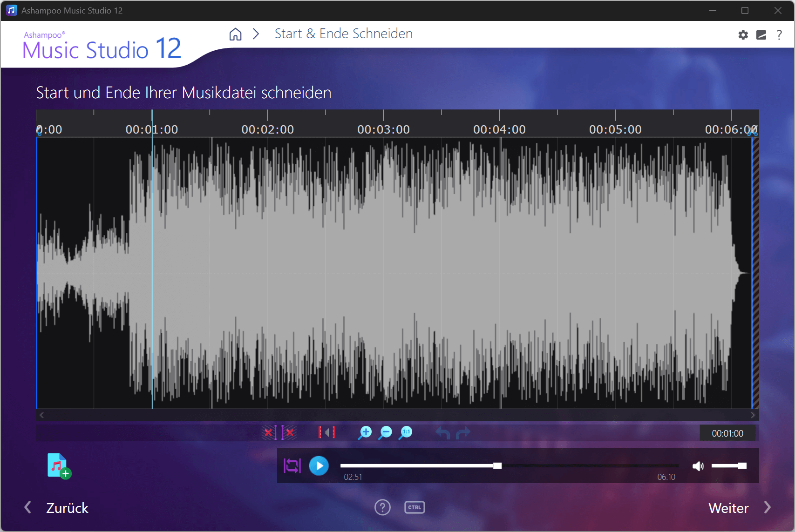Screen dimensions: 795x532
Task: Cut away audio after the end marker
Action: 289,433
